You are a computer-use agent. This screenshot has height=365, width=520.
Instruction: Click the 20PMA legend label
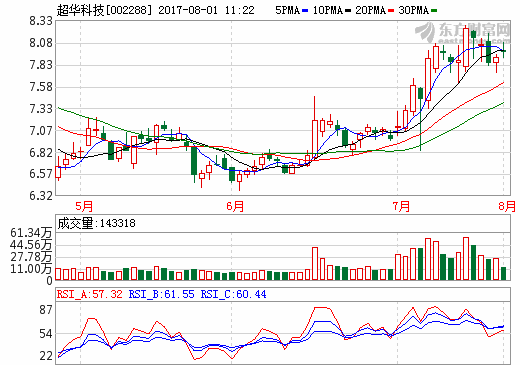(x=370, y=10)
